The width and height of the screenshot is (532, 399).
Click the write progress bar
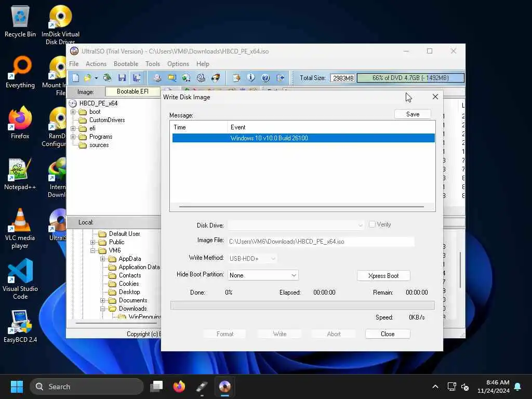[302, 305]
